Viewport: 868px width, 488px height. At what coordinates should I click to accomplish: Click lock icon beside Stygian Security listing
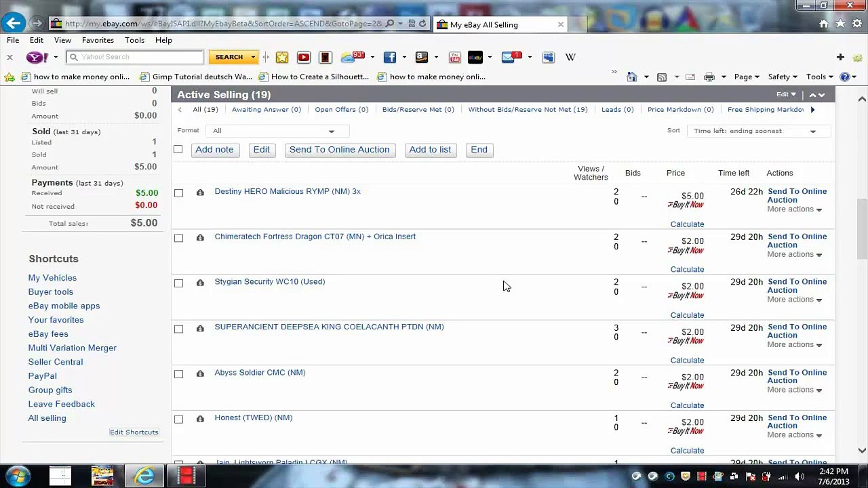click(200, 283)
